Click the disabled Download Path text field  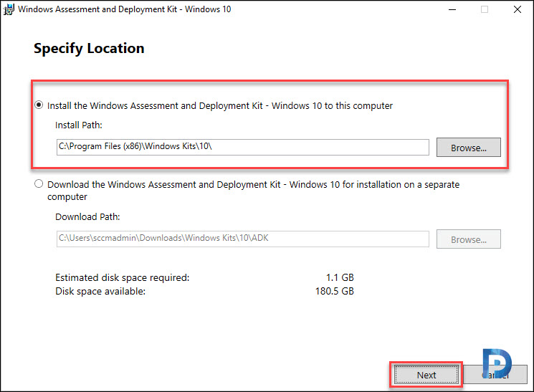tap(242, 239)
